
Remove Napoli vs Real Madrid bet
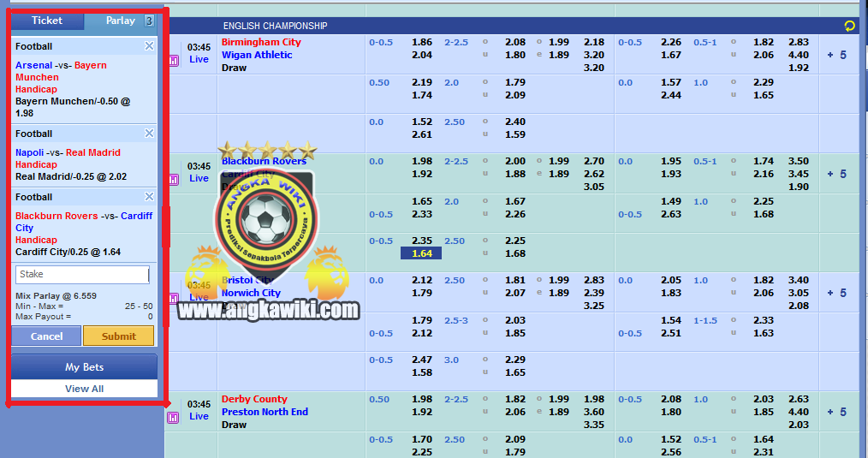click(x=149, y=133)
